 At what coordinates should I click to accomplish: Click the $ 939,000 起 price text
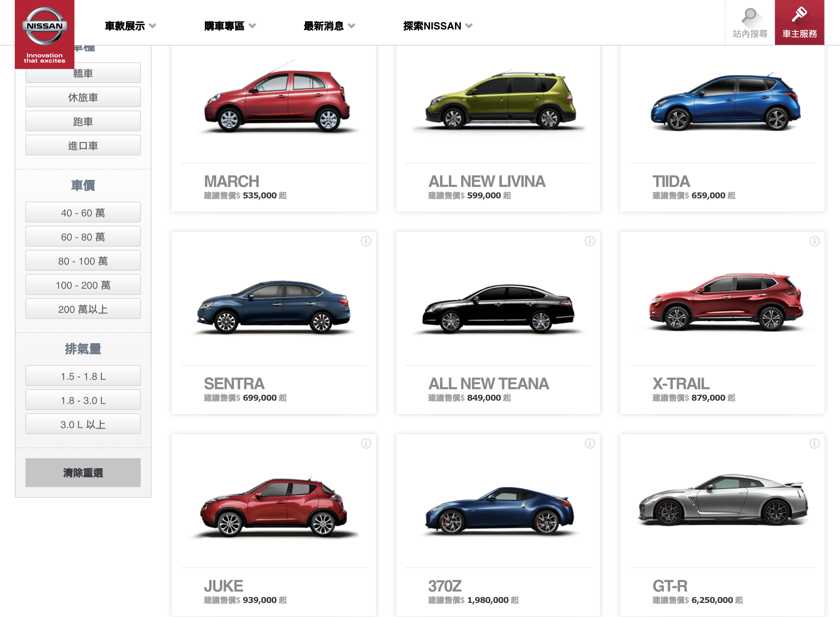261,600
